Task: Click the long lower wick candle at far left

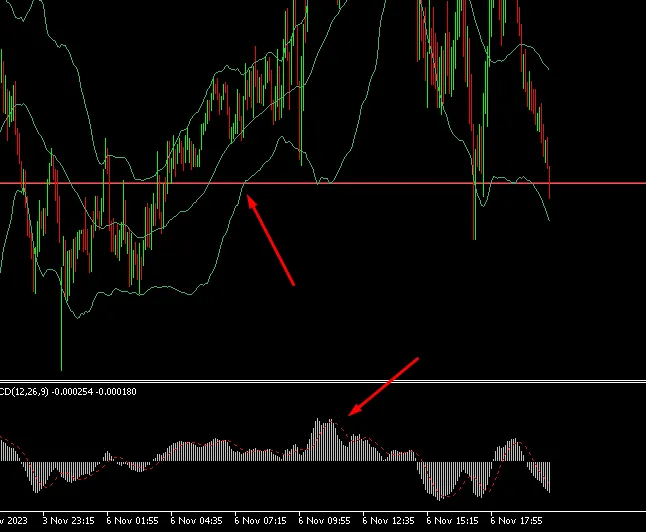Action: 62,320
